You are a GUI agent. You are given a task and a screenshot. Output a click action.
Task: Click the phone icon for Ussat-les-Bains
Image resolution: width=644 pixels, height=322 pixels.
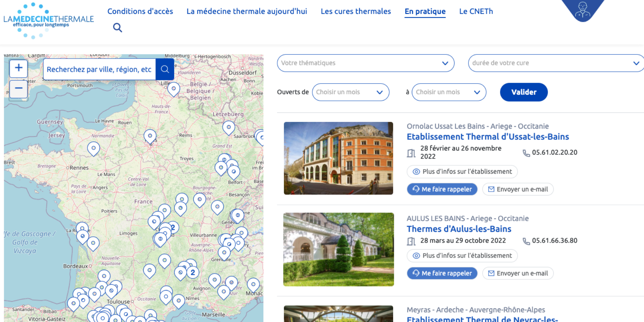(x=526, y=153)
